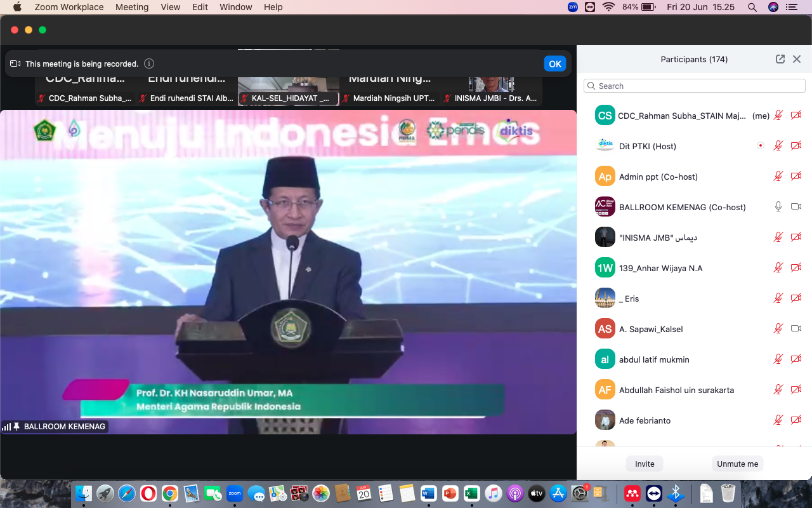
Task: Click camera-off icon of 139_Anhar Wijaya N.A
Action: pyautogui.click(x=796, y=268)
